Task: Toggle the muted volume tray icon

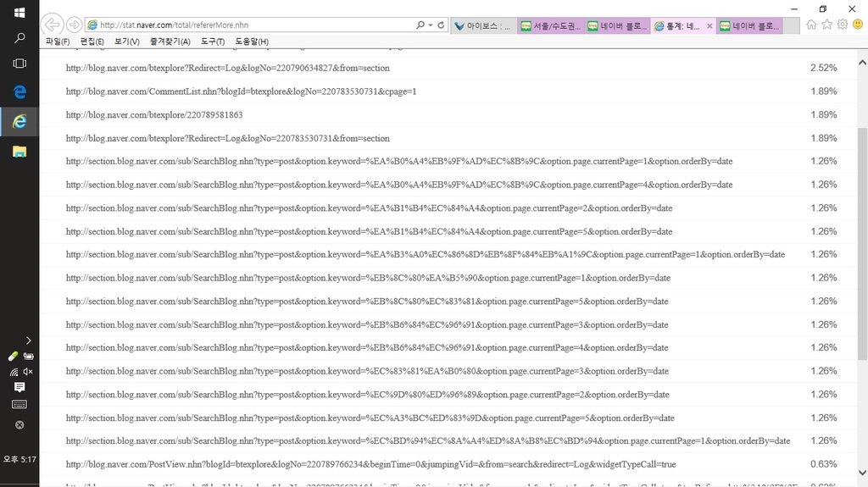Action: (x=28, y=372)
